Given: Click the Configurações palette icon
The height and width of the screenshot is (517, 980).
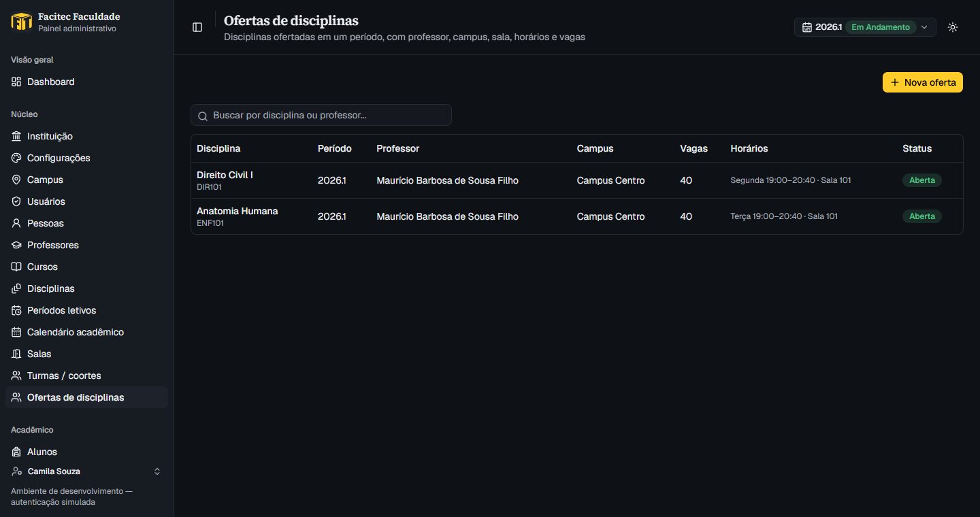Looking at the screenshot, I should (16, 158).
